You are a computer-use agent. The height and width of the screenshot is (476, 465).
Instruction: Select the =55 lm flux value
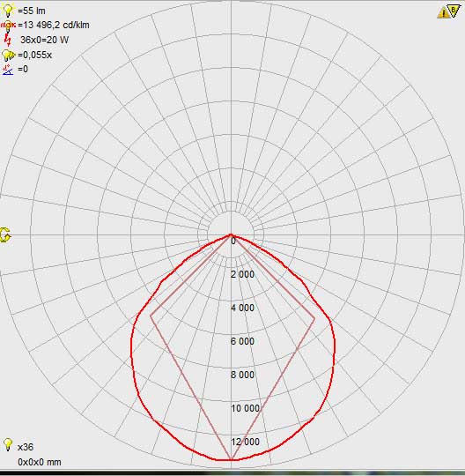click(32, 11)
